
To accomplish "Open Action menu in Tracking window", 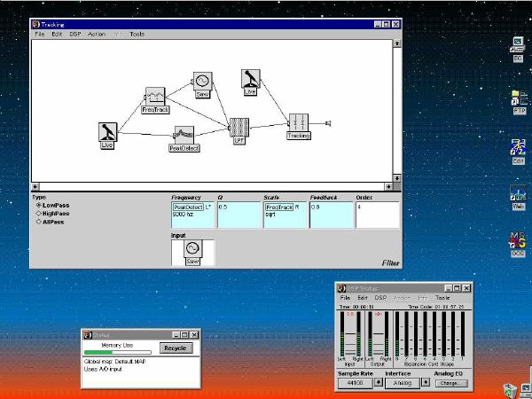I will click(97, 34).
